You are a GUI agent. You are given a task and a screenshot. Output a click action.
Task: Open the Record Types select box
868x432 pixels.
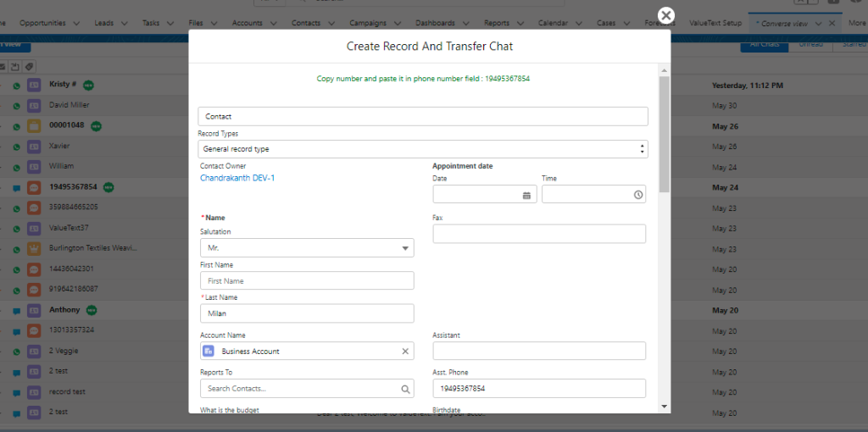point(422,149)
